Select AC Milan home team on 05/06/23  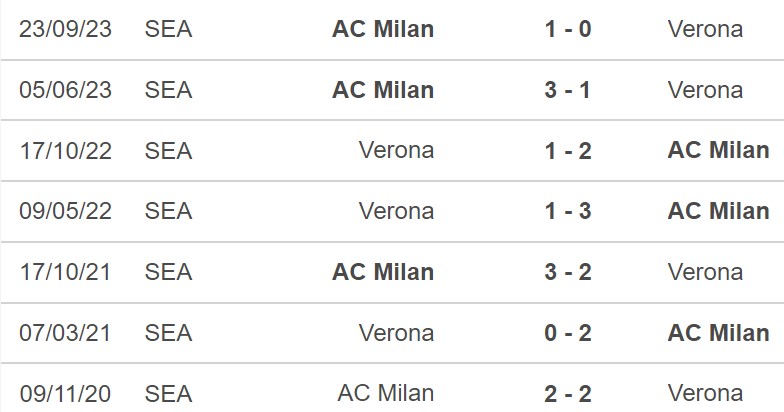pyautogui.click(x=383, y=90)
